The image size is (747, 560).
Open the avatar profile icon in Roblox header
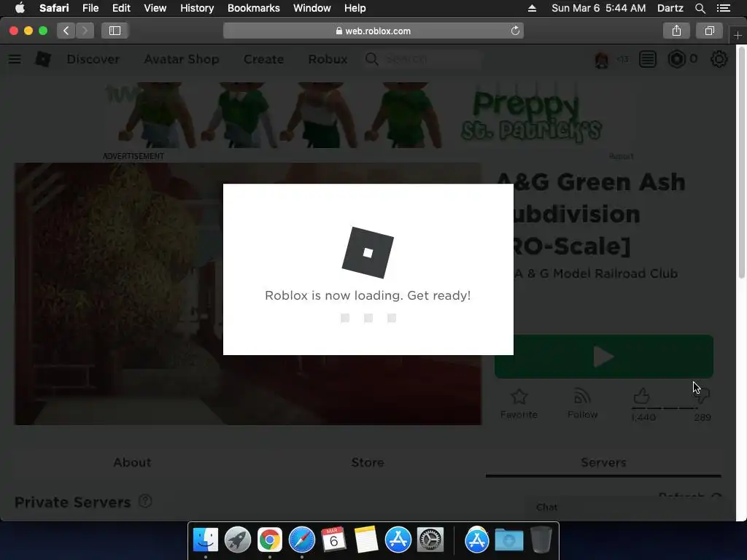click(601, 60)
